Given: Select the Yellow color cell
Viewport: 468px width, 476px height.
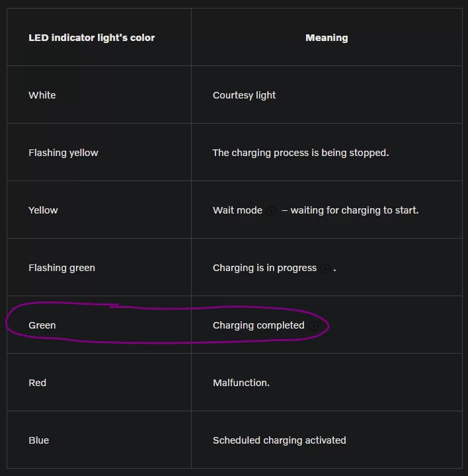Looking at the screenshot, I should (x=43, y=210).
